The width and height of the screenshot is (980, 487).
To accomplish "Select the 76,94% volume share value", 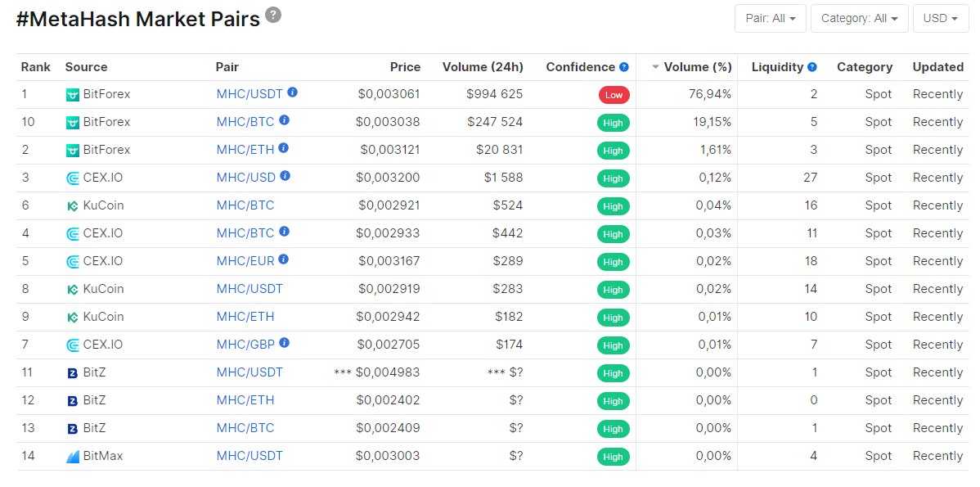I will [709, 94].
